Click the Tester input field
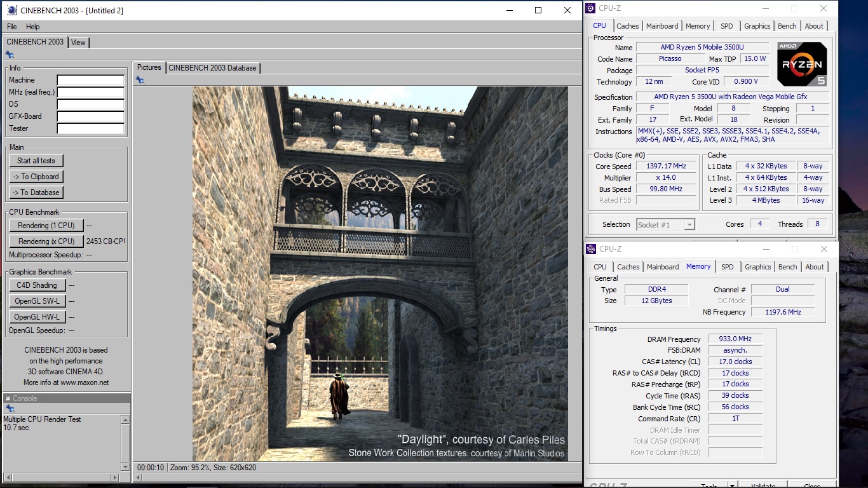This screenshot has width=868, height=488. (x=91, y=128)
